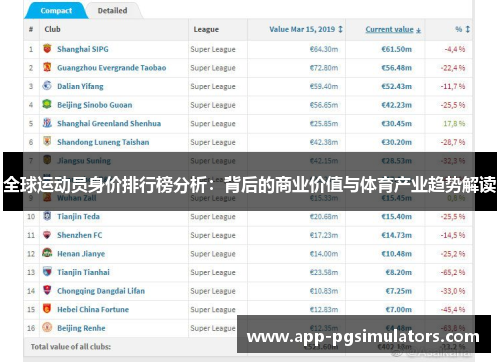Click the €64.30m March 2019 value

[x=324, y=49]
